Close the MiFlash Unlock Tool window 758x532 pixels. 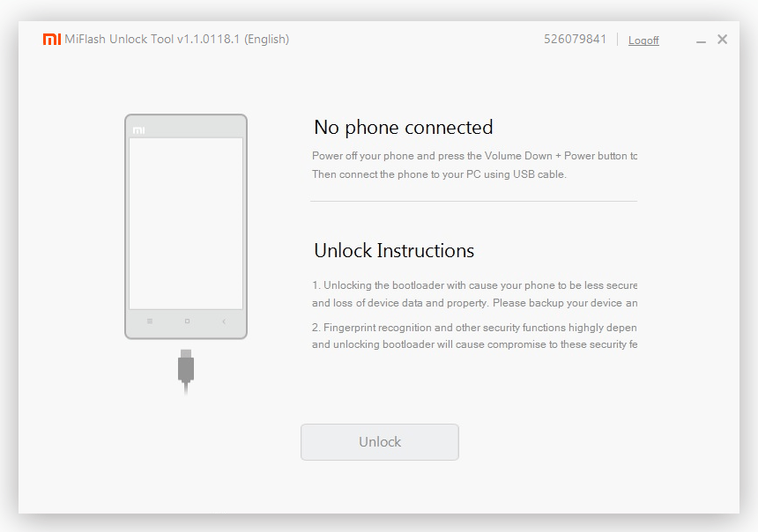[x=722, y=39]
